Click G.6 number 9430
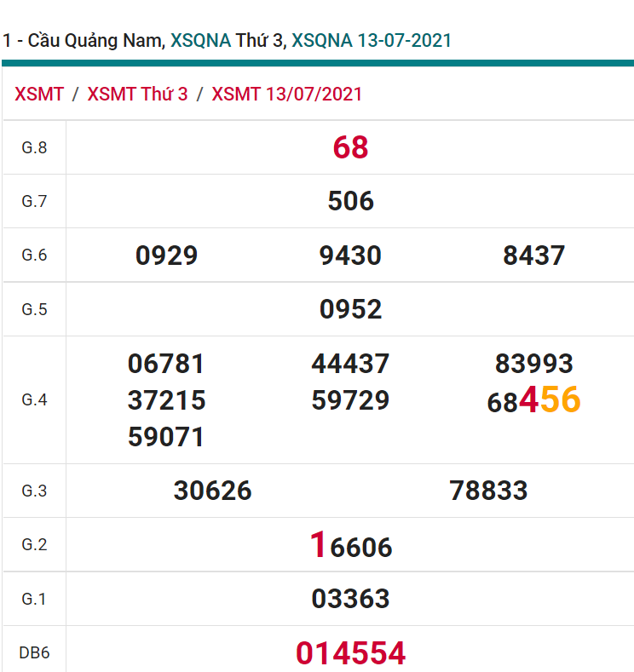The image size is (634, 672). 350,256
